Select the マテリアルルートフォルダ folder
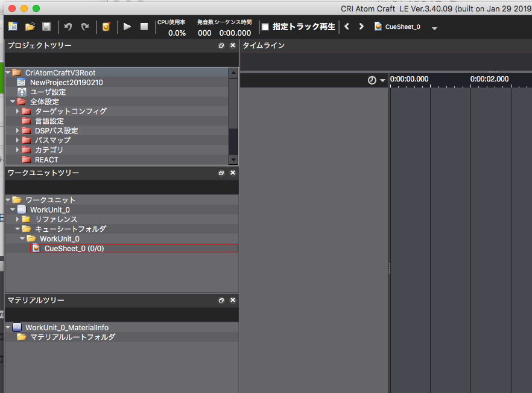Viewport: 532px width, 393px height. [x=72, y=337]
